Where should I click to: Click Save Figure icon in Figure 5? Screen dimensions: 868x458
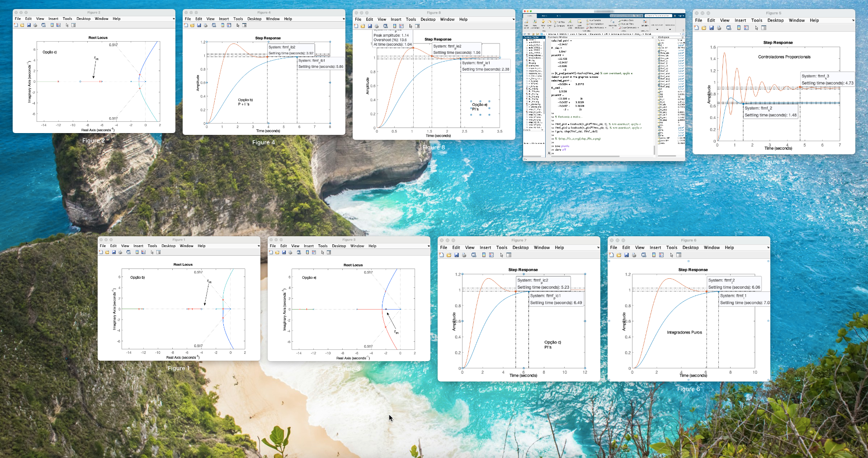pyautogui.click(x=712, y=28)
